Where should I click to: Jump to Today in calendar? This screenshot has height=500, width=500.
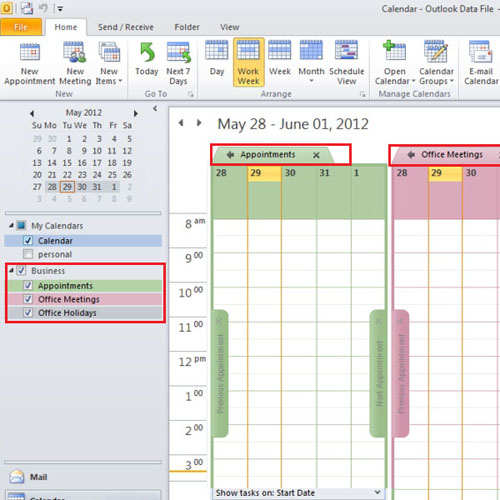pyautogui.click(x=147, y=59)
